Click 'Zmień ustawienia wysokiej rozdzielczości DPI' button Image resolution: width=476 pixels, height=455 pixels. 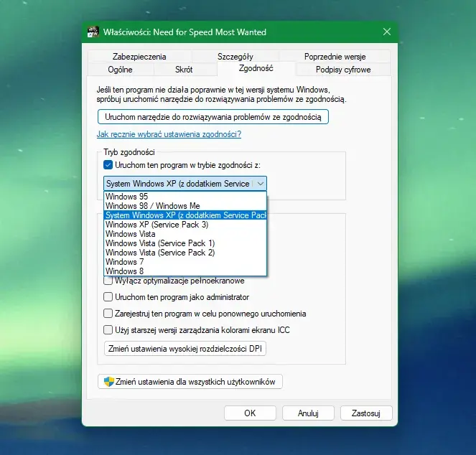(x=185, y=349)
